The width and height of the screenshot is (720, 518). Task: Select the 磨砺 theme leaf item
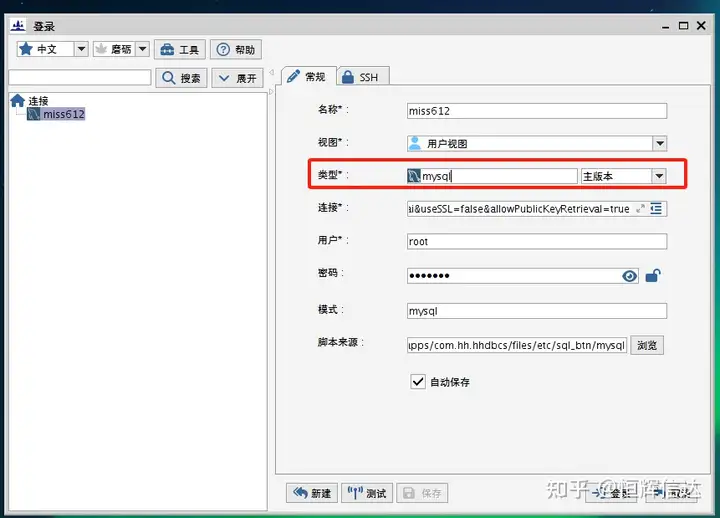[114, 49]
